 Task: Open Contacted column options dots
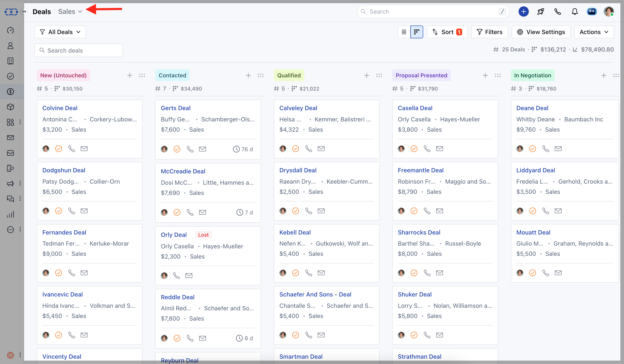click(x=260, y=75)
